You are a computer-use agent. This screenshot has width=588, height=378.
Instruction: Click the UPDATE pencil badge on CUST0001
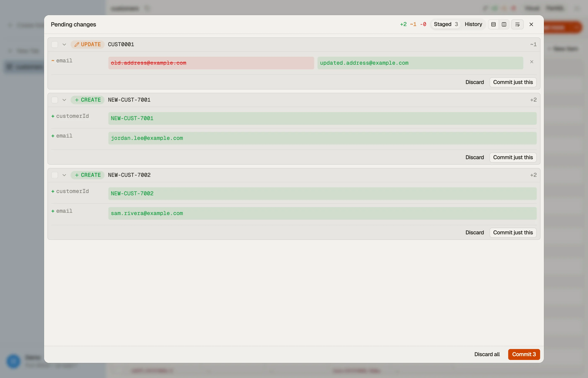click(x=88, y=45)
